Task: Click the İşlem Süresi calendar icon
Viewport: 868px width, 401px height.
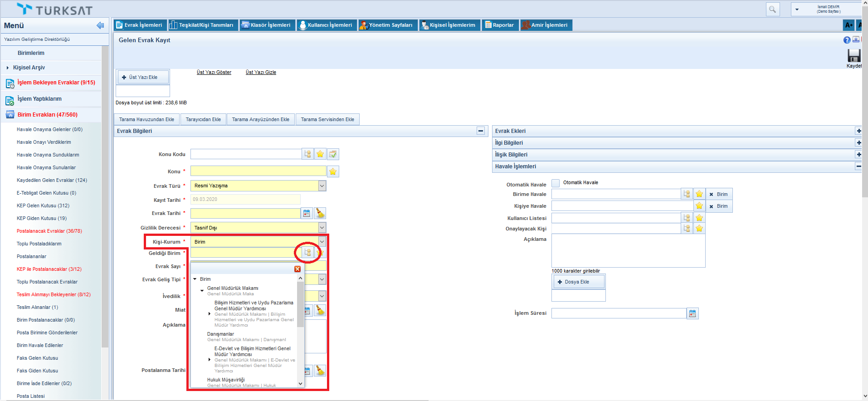Action: pos(692,313)
